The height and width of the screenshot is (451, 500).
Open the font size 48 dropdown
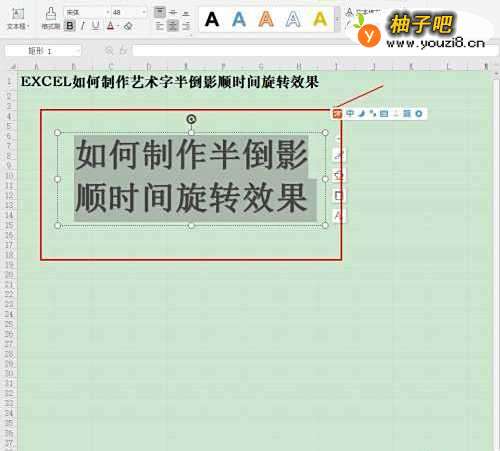pos(129,12)
